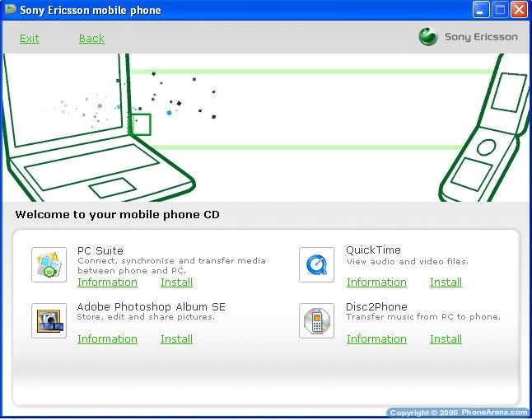Click the QuickTime title text
The height and width of the screenshot is (420, 532).
(x=373, y=250)
